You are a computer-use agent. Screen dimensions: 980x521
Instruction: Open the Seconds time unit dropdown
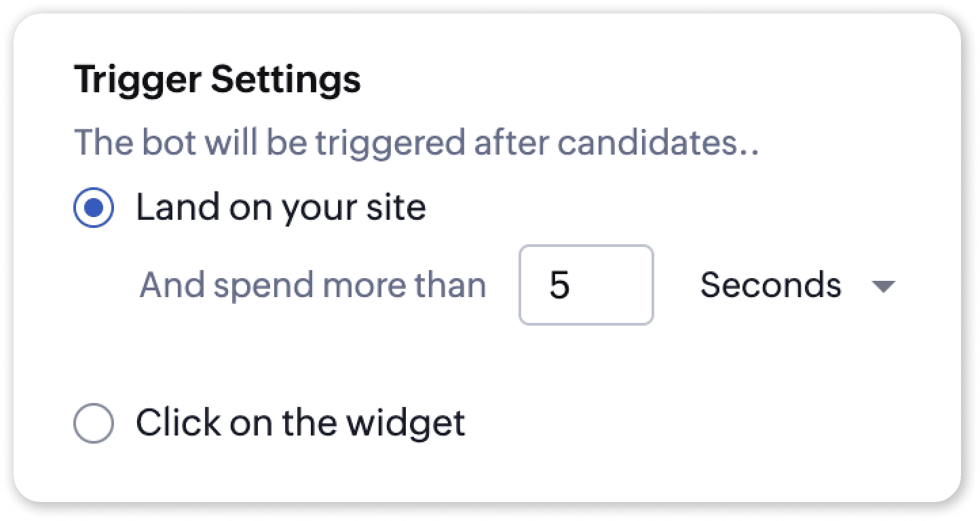click(x=797, y=286)
